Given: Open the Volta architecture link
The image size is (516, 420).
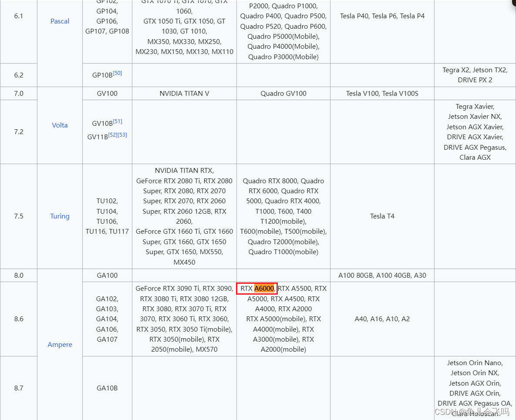Looking at the screenshot, I should coord(60,125).
